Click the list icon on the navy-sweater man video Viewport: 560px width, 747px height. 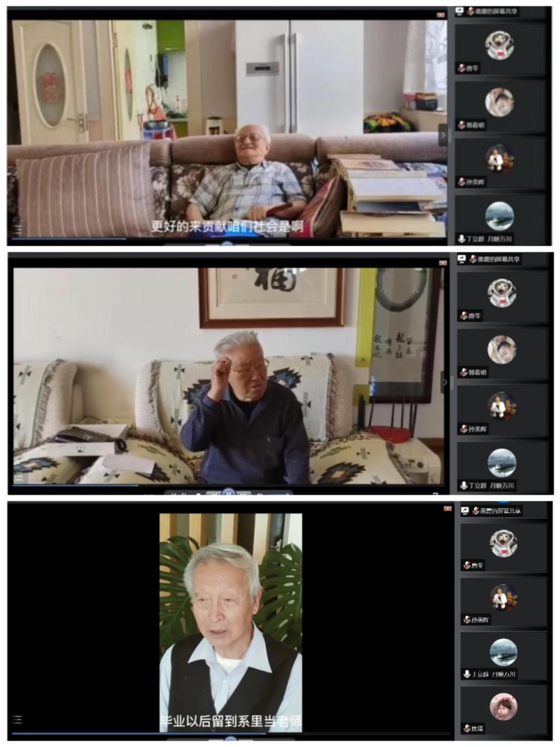pyautogui.click(x=19, y=478)
